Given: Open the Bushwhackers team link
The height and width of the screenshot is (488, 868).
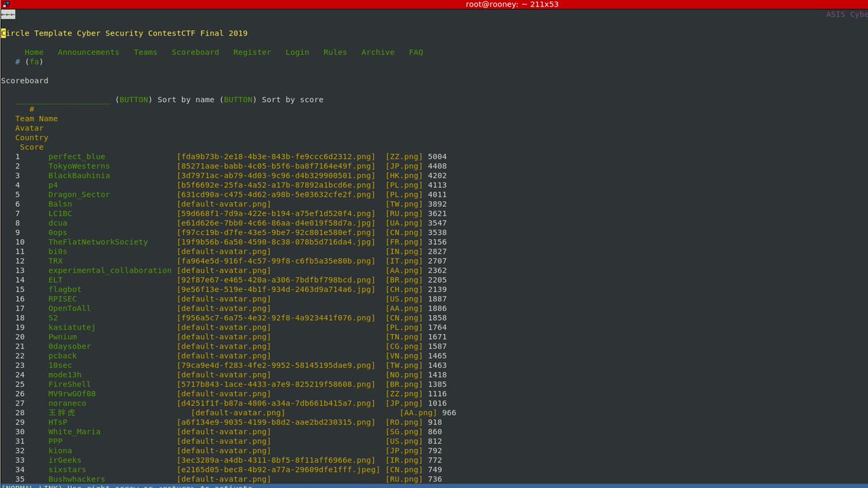Looking at the screenshot, I should (x=77, y=479).
